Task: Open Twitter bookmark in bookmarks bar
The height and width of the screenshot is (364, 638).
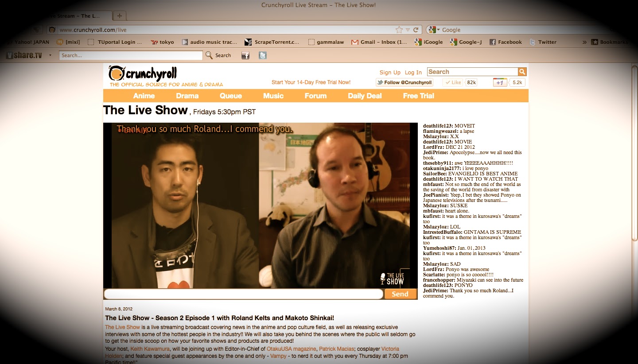Action: [x=543, y=42]
